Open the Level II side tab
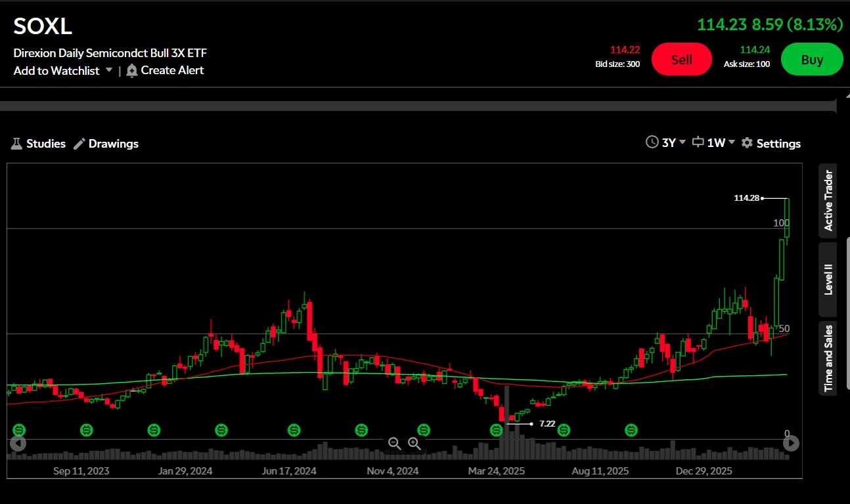 (828, 279)
